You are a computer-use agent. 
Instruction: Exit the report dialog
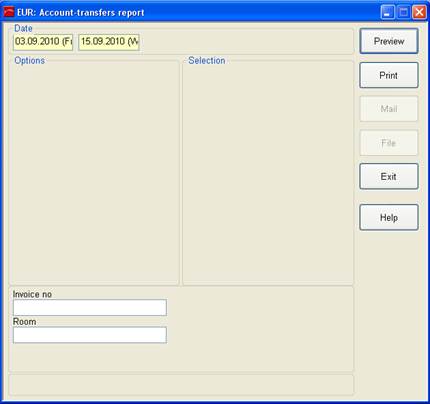point(389,176)
